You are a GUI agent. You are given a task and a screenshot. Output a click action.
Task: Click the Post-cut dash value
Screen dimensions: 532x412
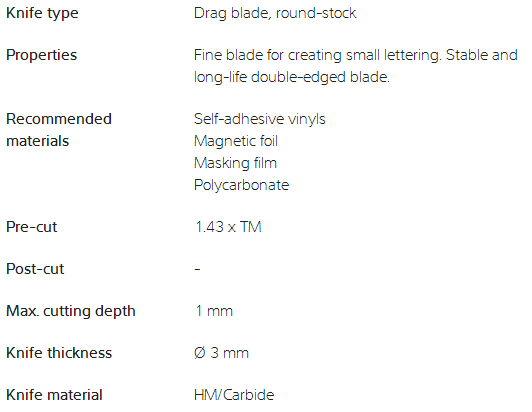[x=197, y=269]
